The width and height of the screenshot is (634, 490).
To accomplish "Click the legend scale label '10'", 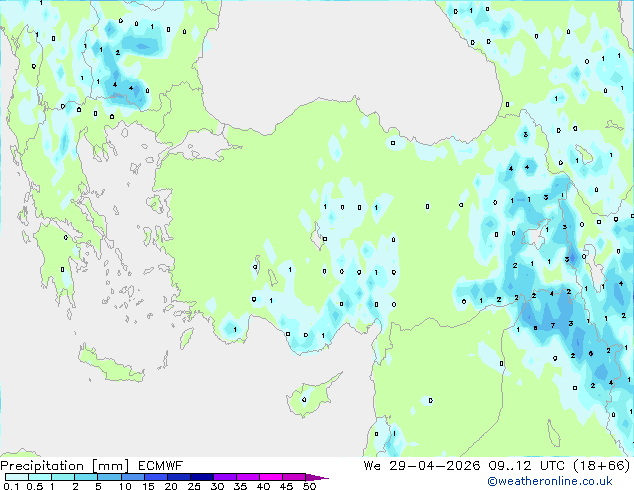I will pyautogui.click(x=125, y=486).
